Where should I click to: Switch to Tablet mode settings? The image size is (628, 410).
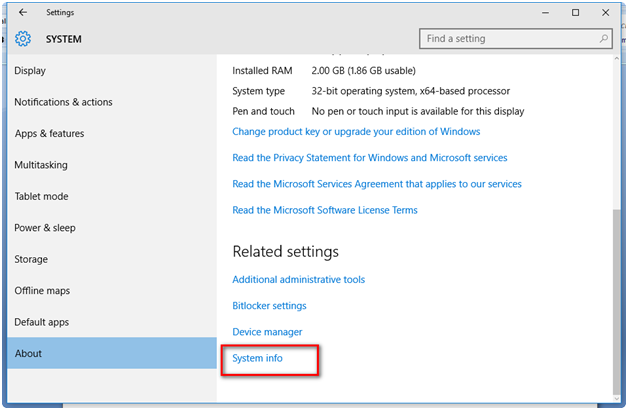[x=41, y=196]
